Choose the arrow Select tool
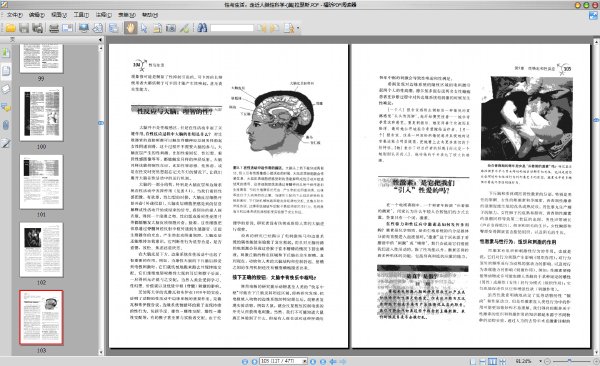 (143, 28)
